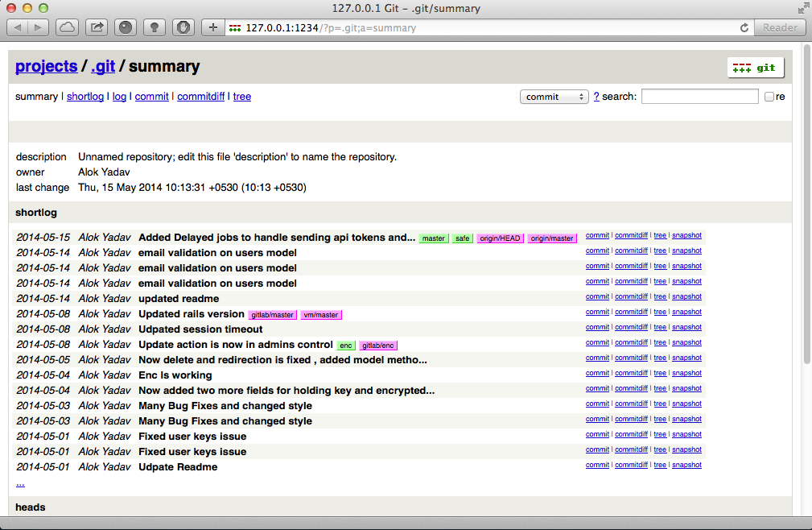This screenshot has height=530, width=812.
Task: Open the shortlog navigation link
Action: tap(85, 97)
